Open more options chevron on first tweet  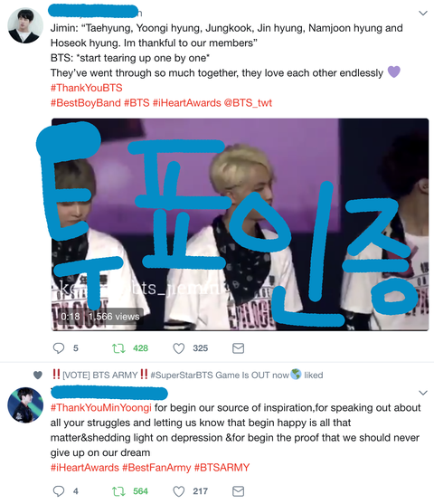point(423,14)
